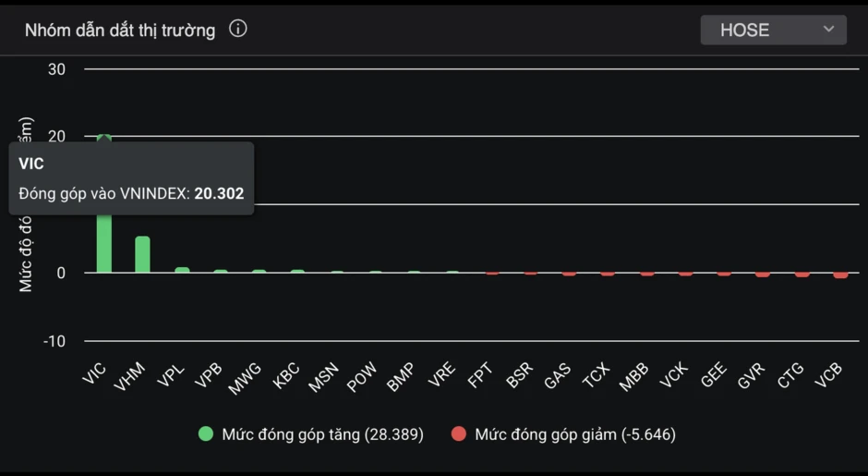Click the FPT axis label

click(x=480, y=375)
